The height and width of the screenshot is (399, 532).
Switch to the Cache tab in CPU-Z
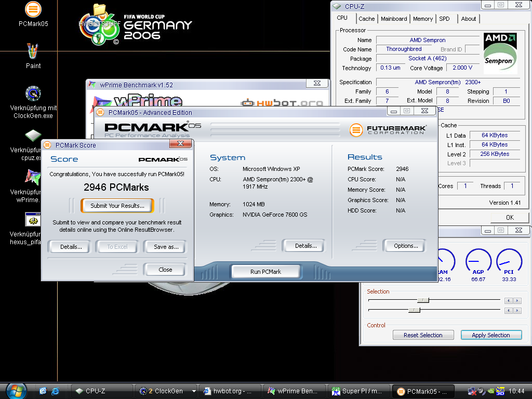366,19
